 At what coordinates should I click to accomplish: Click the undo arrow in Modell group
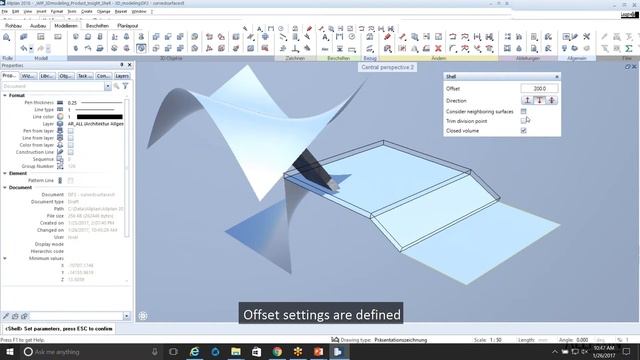coord(24,49)
